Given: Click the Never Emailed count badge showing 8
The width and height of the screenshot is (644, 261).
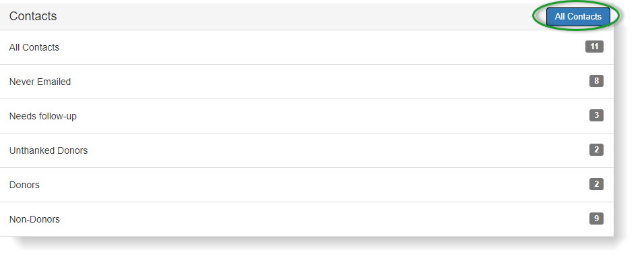Looking at the screenshot, I should pos(596,81).
